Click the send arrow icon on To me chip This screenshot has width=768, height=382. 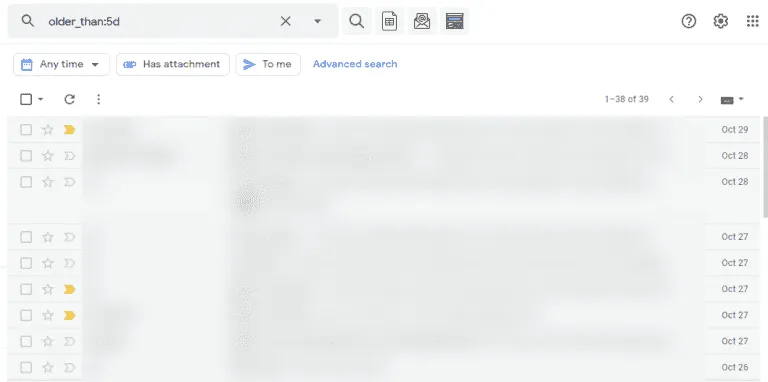[x=249, y=64]
